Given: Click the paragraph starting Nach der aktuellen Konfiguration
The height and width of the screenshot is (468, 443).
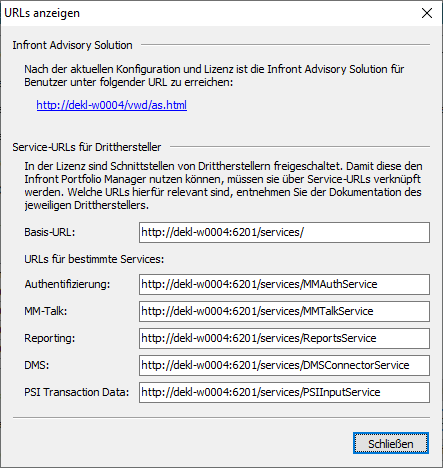Looking at the screenshot, I should 214,76.
